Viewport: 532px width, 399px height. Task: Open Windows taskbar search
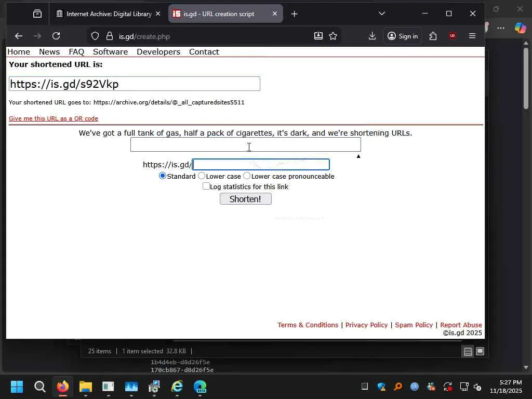[x=39, y=387]
